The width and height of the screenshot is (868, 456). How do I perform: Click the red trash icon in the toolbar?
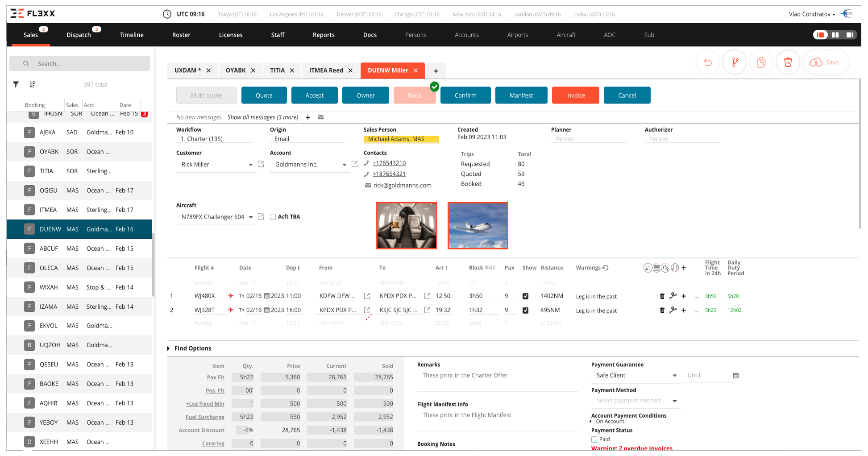point(788,62)
